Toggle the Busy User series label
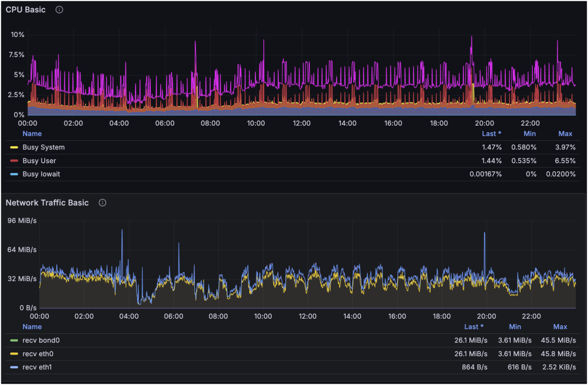This screenshot has height=385, width=588. pyautogui.click(x=39, y=161)
